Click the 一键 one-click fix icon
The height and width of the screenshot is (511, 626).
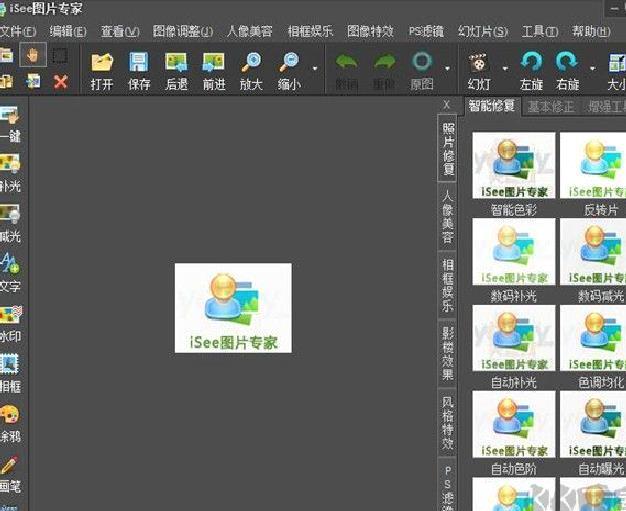point(10,115)
